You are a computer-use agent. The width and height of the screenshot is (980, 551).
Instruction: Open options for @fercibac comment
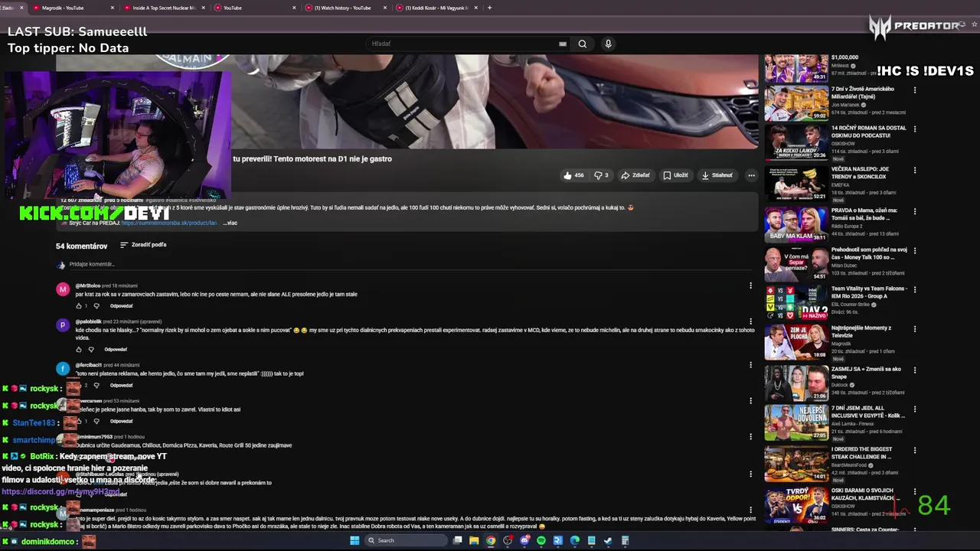click(750, 365)
